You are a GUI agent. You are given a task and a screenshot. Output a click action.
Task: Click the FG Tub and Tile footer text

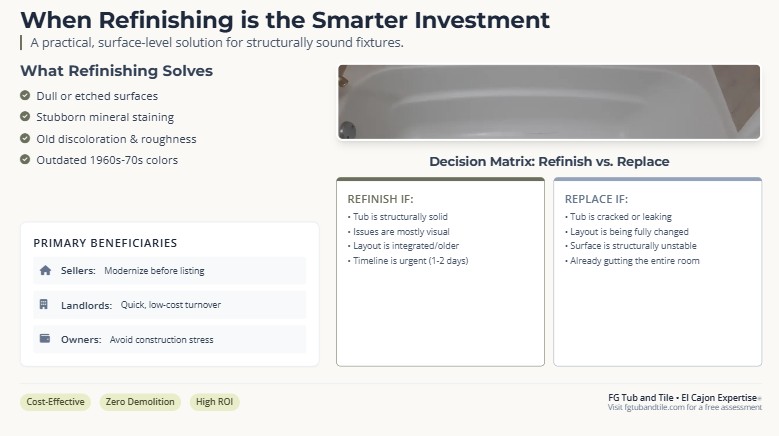[683, 398]
